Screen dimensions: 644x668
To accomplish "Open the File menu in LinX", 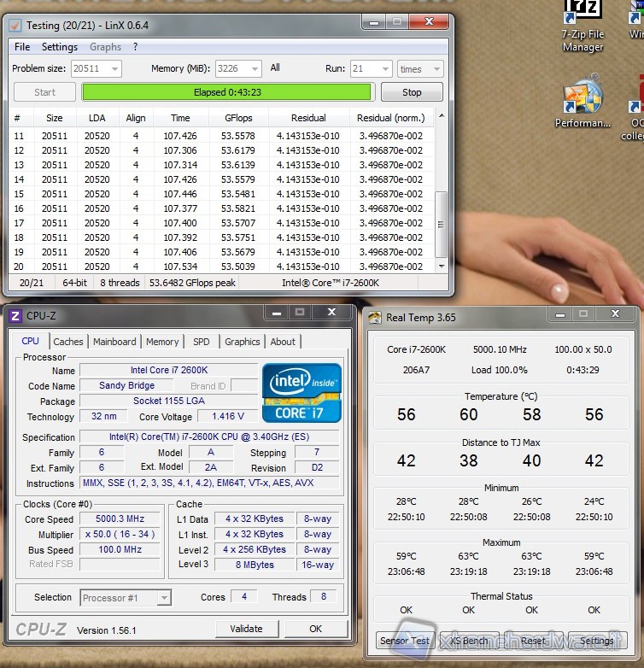I will pos(22,47).
